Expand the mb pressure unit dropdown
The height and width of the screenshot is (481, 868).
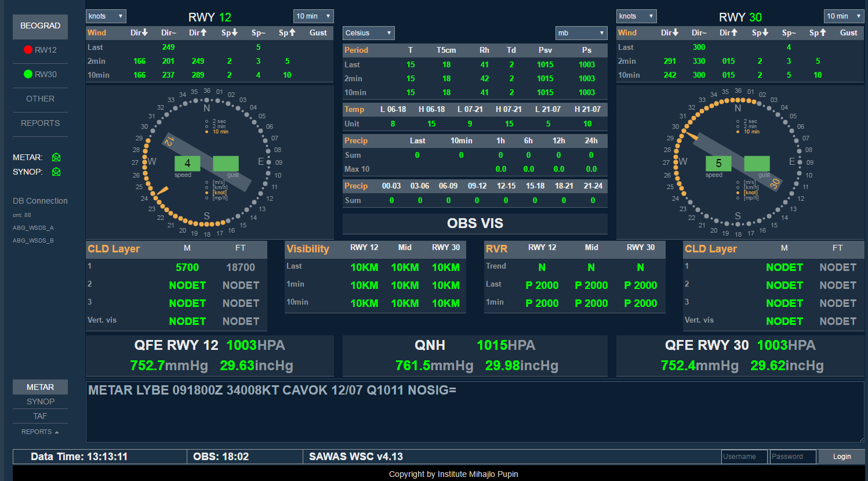click(580, 33)
